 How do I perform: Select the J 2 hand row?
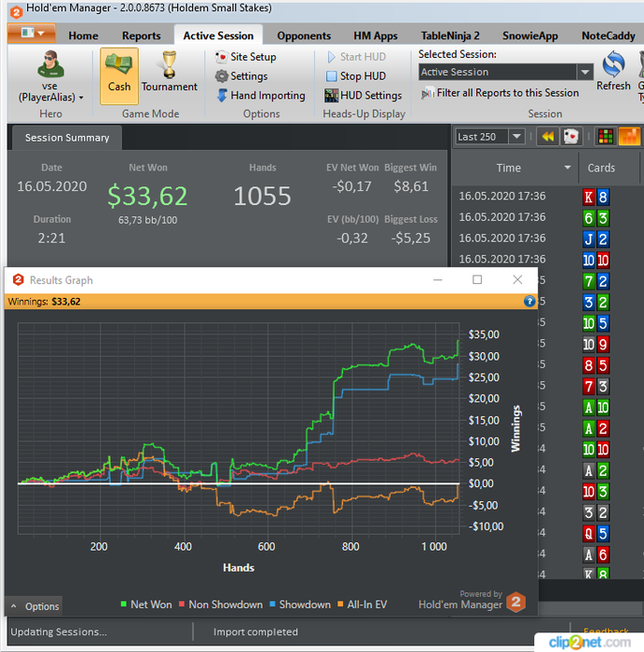coord(549,238)
